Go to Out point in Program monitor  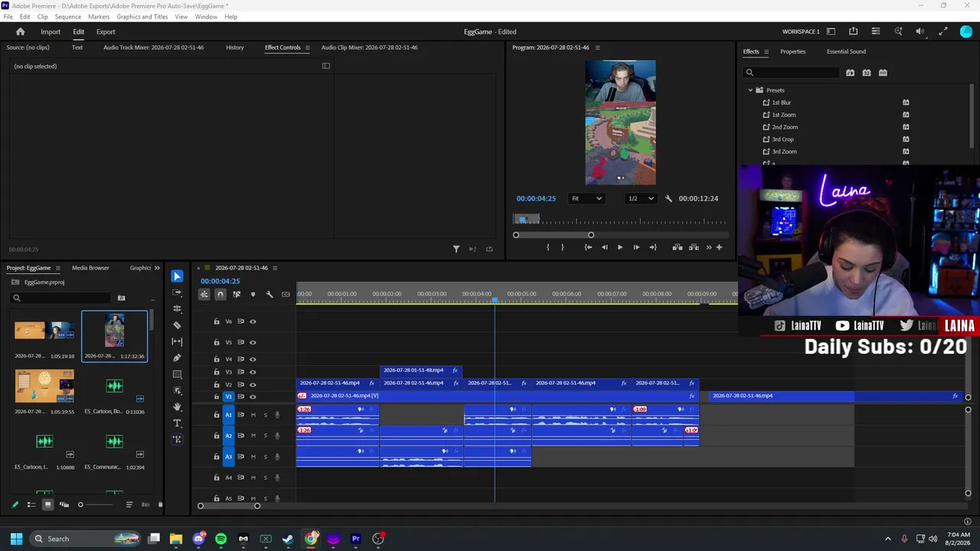click(x=652, y=247)
